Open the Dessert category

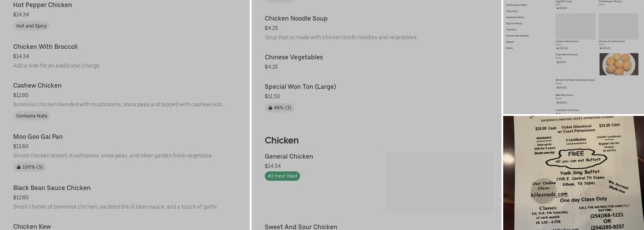click(x=510, y=42)
